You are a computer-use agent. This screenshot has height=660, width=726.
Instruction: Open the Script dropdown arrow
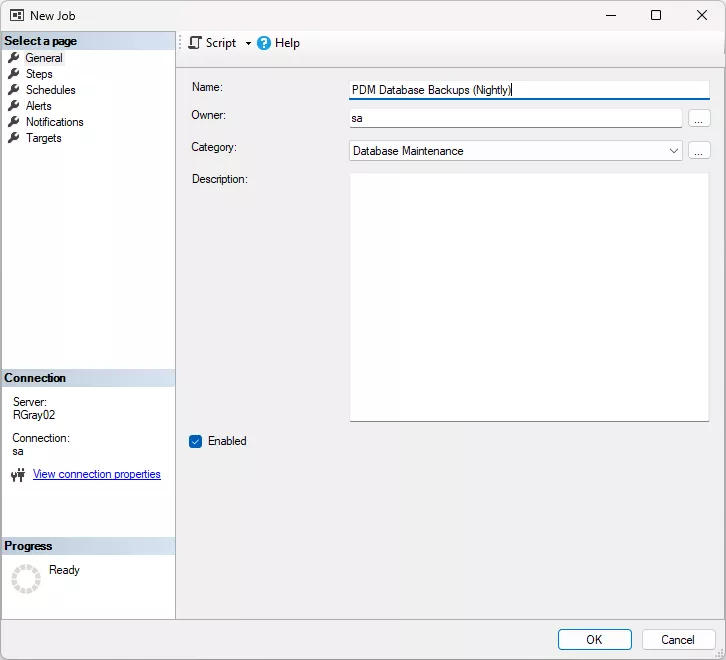248,44
